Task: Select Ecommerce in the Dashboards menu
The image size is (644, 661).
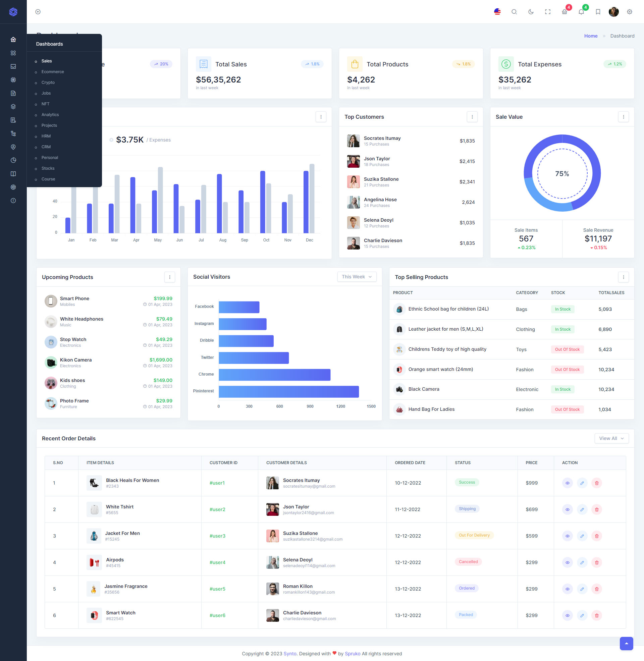Action: [52, 72]
